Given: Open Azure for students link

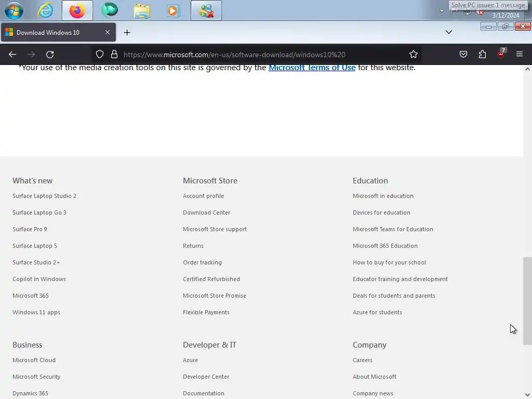Looking at the screenshot, I should pyautogui.click(x=377, y=312).
